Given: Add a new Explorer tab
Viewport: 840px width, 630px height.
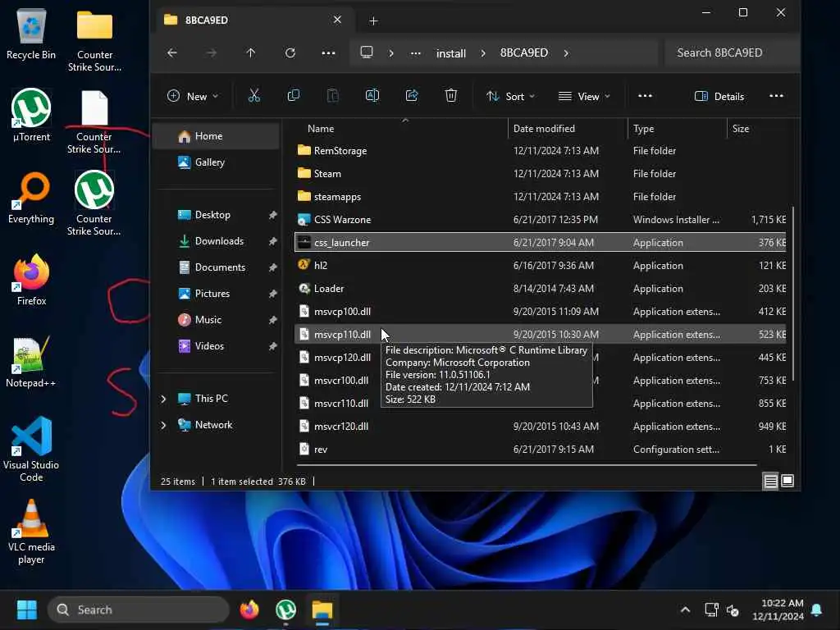Looking at the screenshot, I should pyautogui.click(x=373, y=21).
